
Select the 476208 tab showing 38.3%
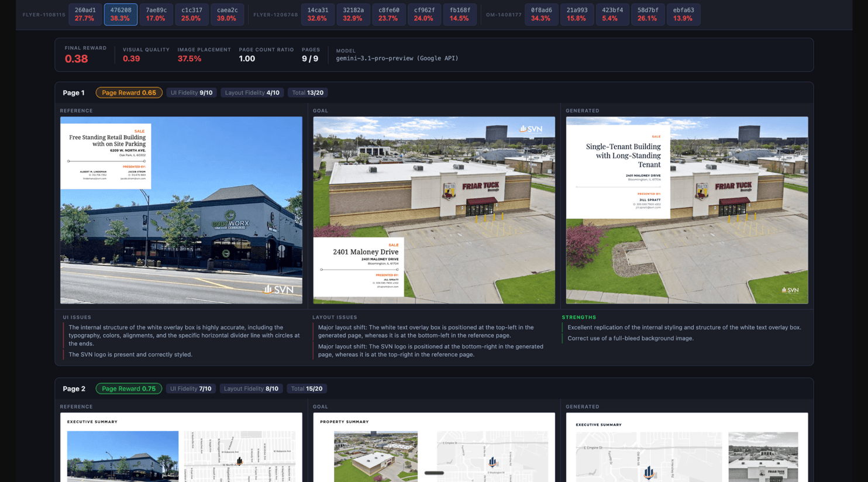click(x=120, y=14)
